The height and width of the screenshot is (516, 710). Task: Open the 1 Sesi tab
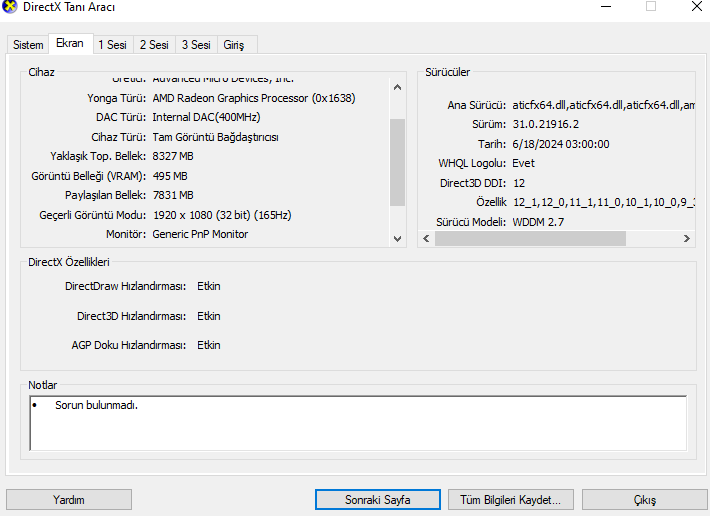click(x=112, y=45)
